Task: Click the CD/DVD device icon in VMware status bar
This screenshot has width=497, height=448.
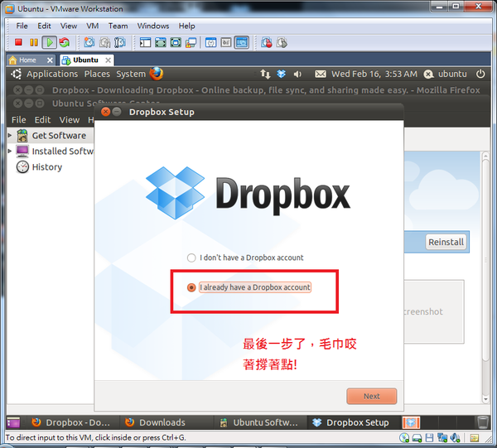Action: click(x=404, y=438)
